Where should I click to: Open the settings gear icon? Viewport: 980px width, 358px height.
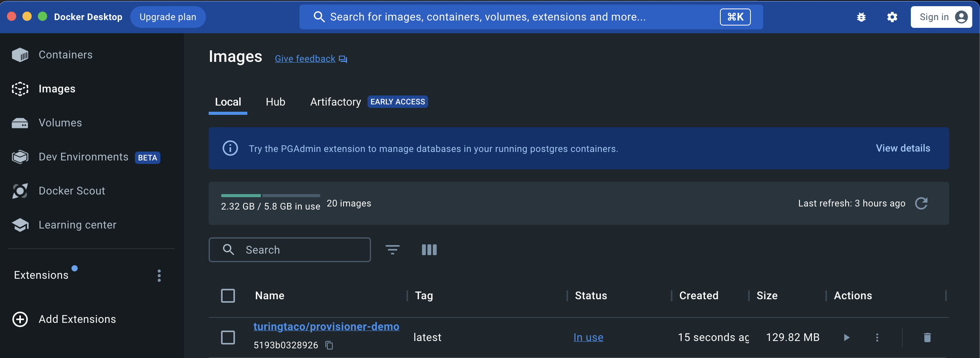tap(892, 17)
